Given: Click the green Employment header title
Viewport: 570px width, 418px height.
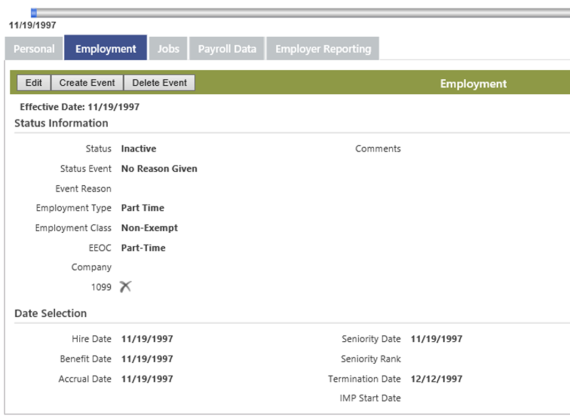Looking at the screenshot, I should click(x=473, y=84).
